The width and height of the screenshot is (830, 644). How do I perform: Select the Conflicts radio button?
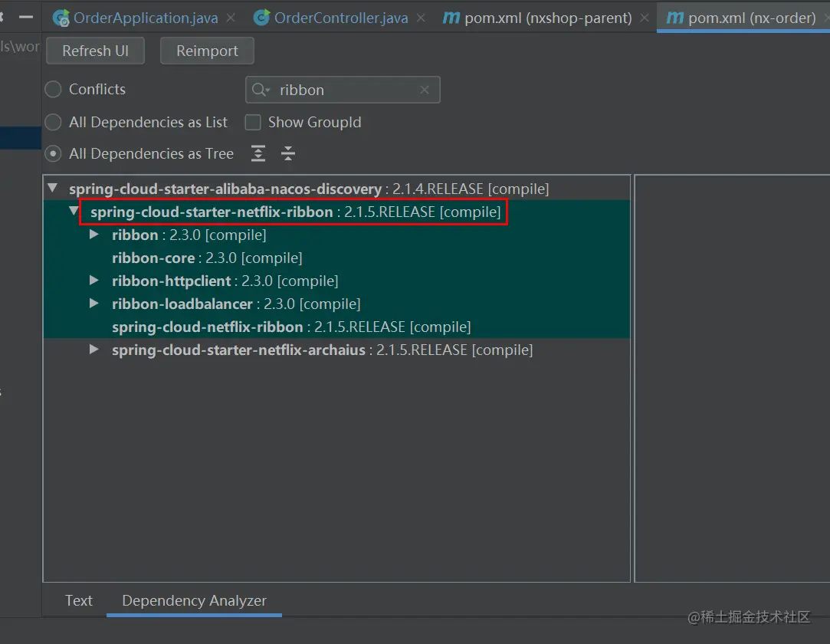tap(53, 89)
